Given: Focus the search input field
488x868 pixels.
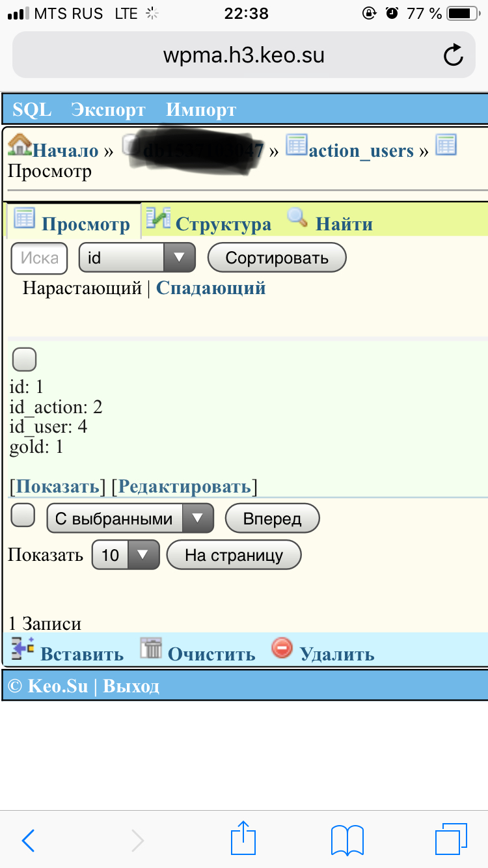Looking at the screenshot, I should click(39, 258).
